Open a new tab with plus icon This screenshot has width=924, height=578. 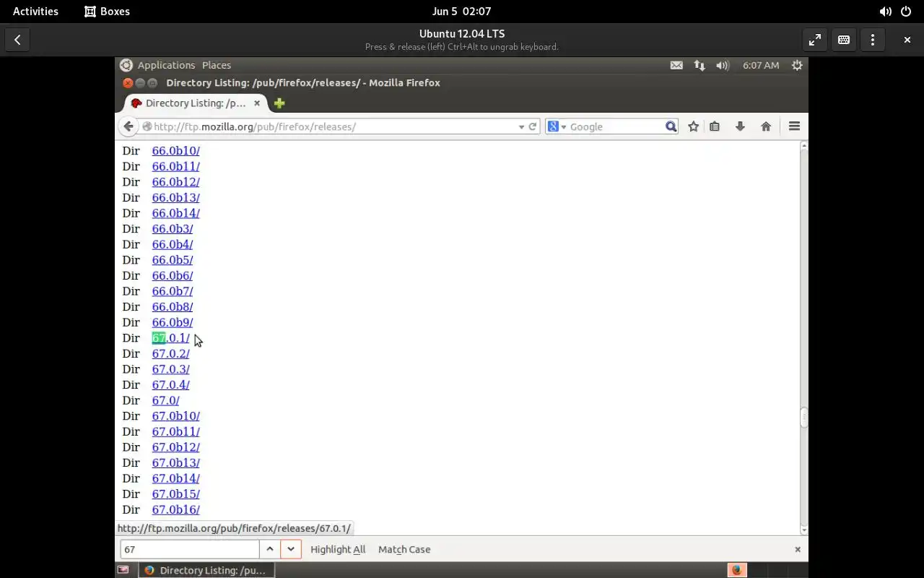coord(279,103)
